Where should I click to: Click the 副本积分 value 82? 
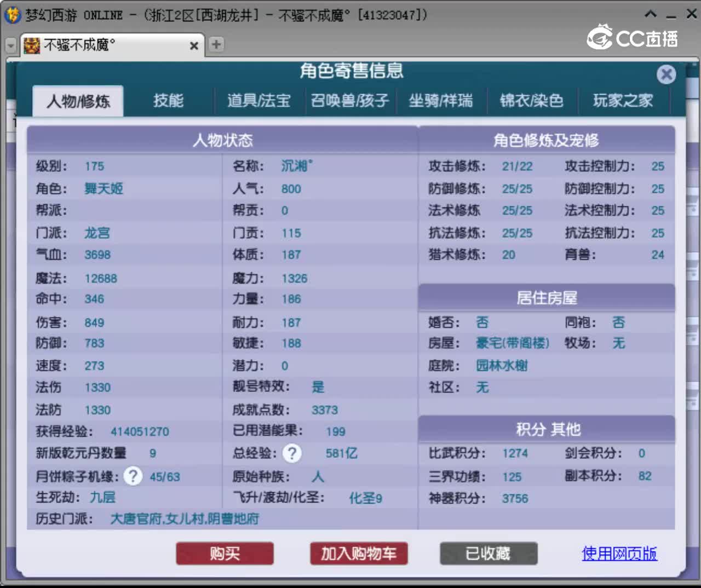point(645,476)
